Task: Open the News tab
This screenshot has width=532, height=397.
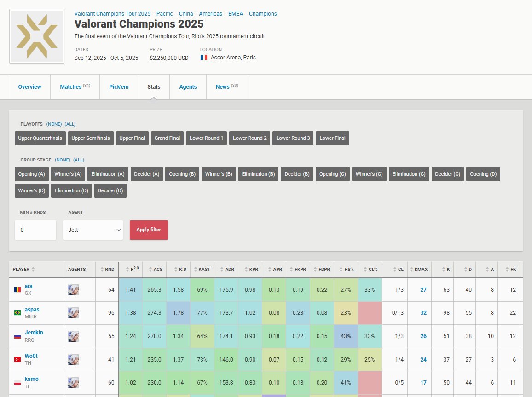Action: (227, 87)
